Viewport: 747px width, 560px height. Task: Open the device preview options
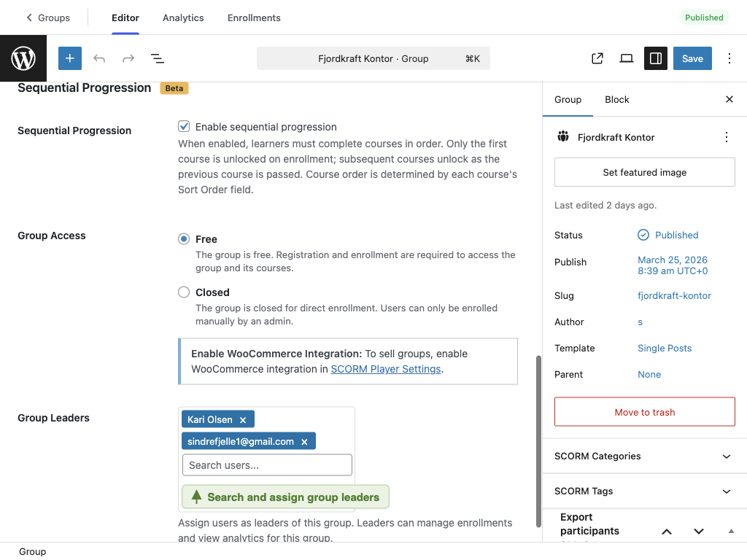click(x=626, y=58)
